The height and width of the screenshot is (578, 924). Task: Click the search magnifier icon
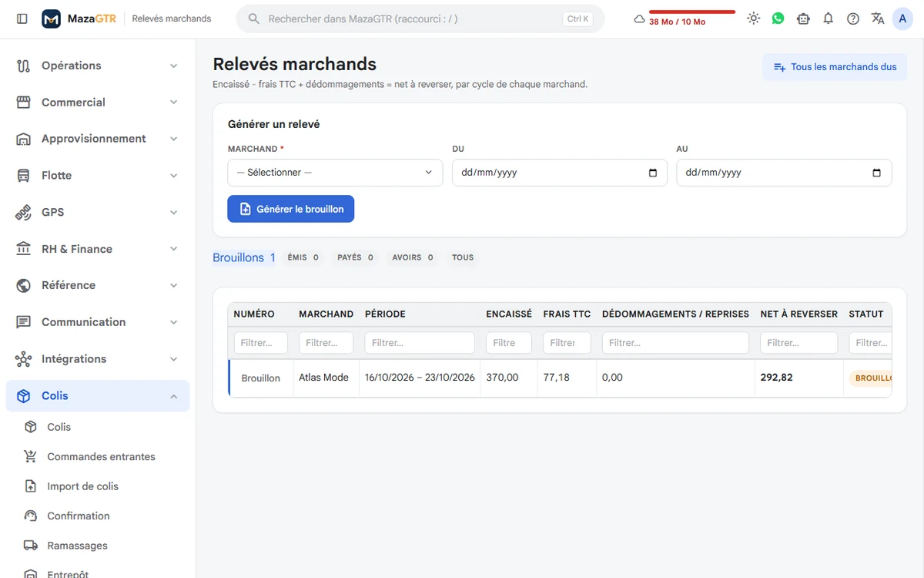pos(254,18)
